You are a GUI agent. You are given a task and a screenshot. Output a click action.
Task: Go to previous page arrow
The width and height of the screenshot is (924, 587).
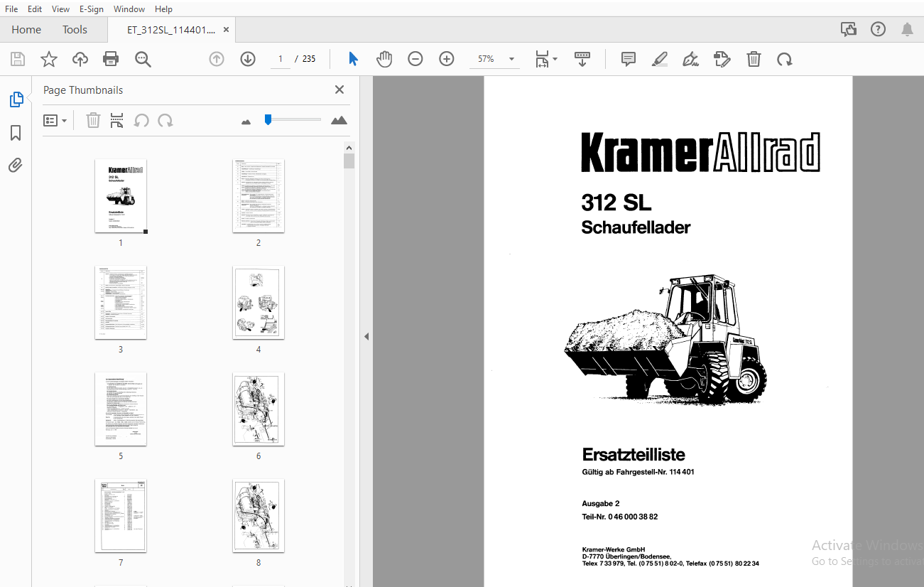tap(217, 59)
